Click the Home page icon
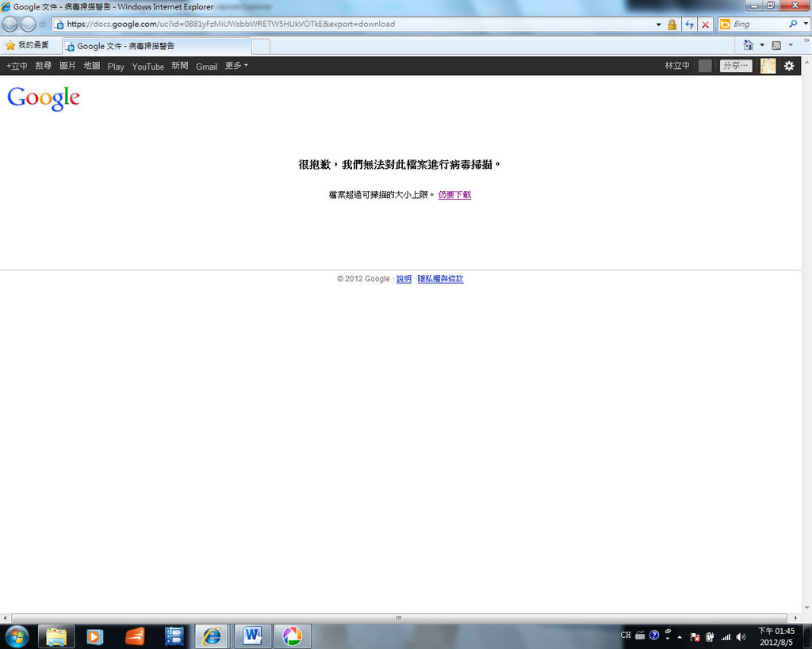812x649 pixels. pyautogui.click(x=749, y=45)
